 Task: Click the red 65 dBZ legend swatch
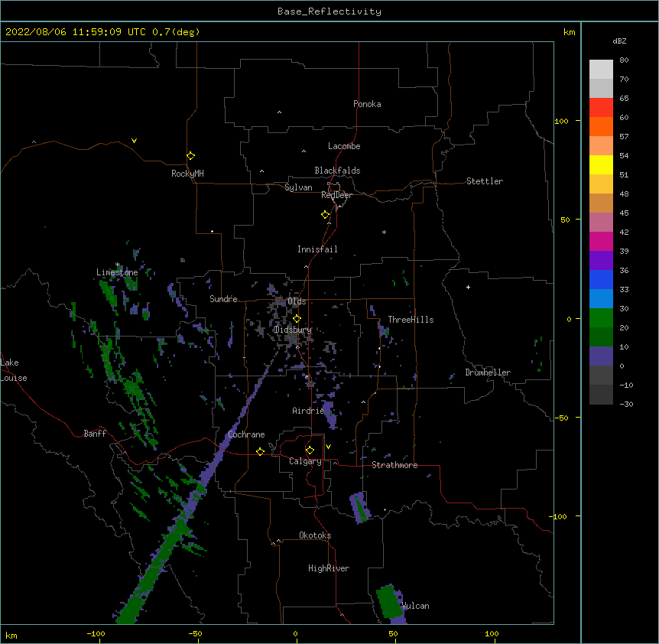(x=601, y=107)
